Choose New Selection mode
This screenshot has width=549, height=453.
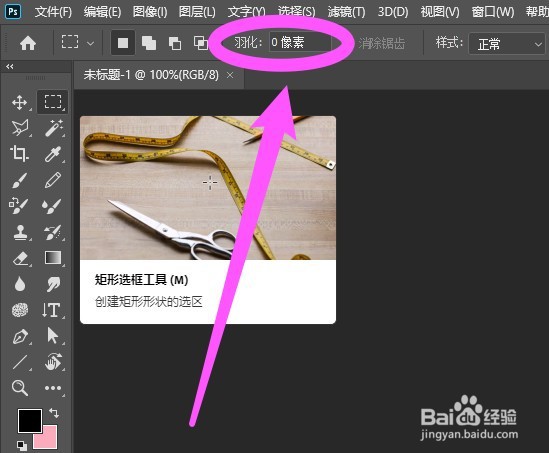123,43
